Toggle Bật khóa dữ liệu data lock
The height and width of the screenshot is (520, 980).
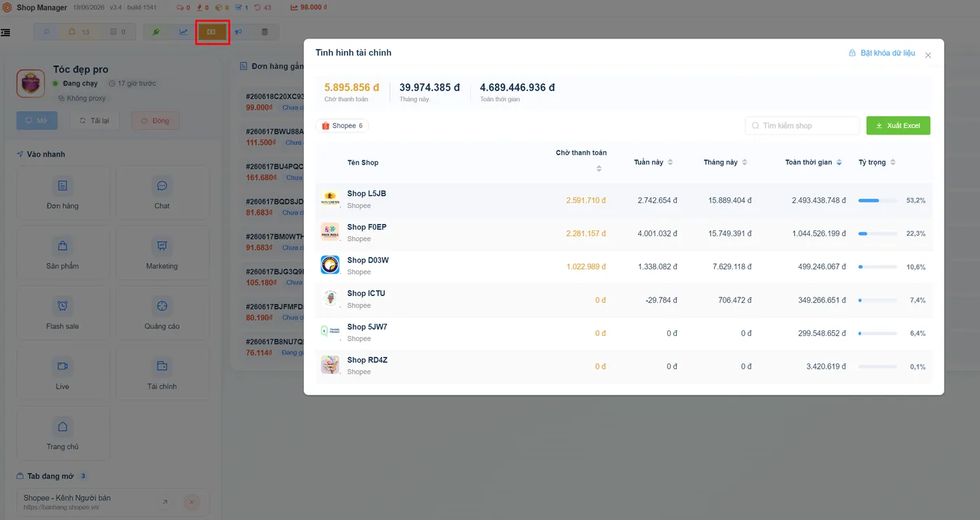pyautogui.click(x=882, y=53)
